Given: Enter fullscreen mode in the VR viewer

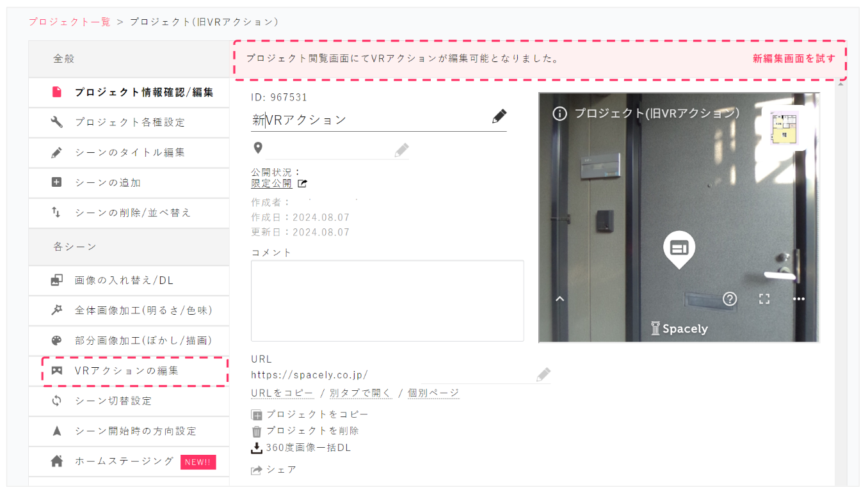Looking at the screenshot, I should (764, 299).
